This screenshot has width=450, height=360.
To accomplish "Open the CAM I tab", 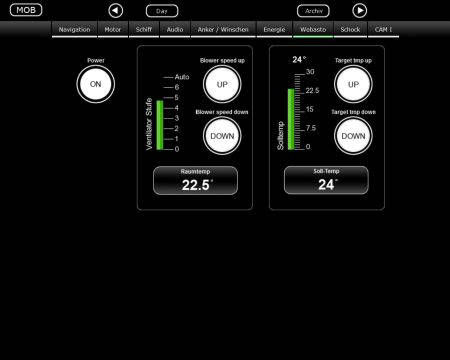I will 383,30.
